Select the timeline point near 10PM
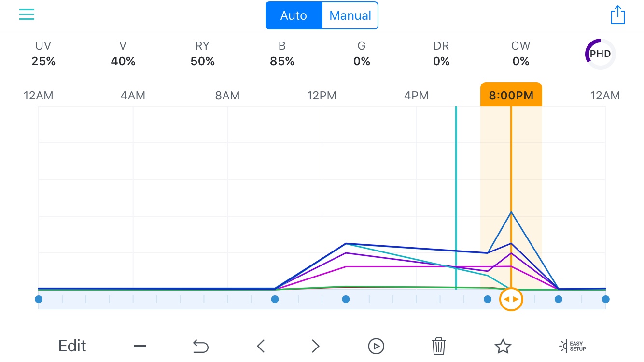 pos(559,299)
